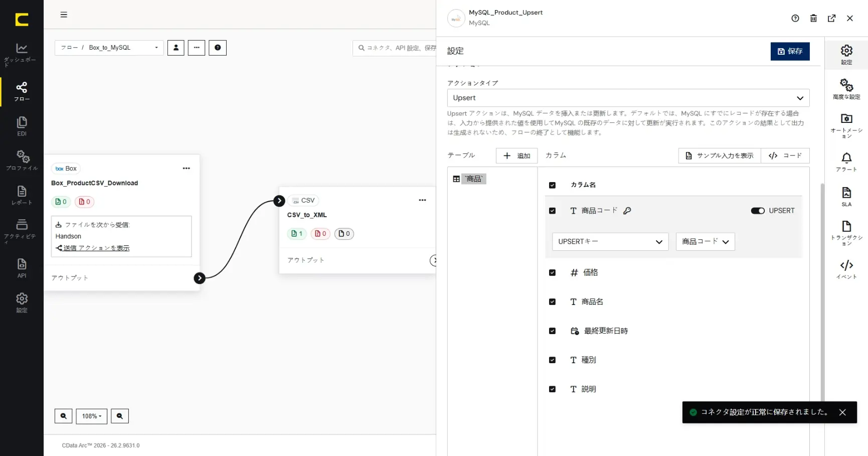Open the Dashboard section in sidebar

(22, 55)
